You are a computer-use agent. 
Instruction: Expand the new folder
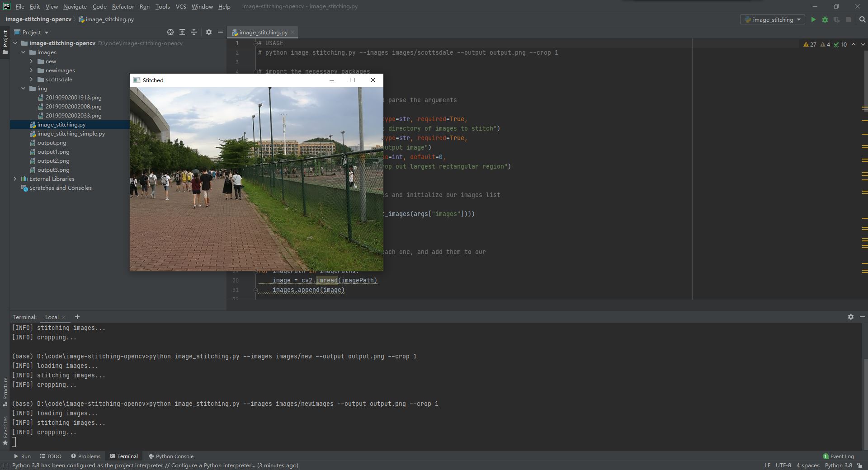click(32, 61)
